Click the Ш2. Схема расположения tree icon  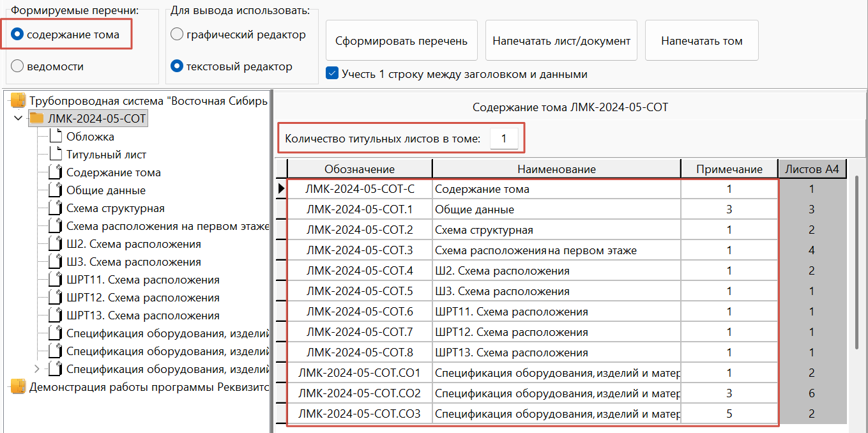pyautogui.click(x=56, y=243)
